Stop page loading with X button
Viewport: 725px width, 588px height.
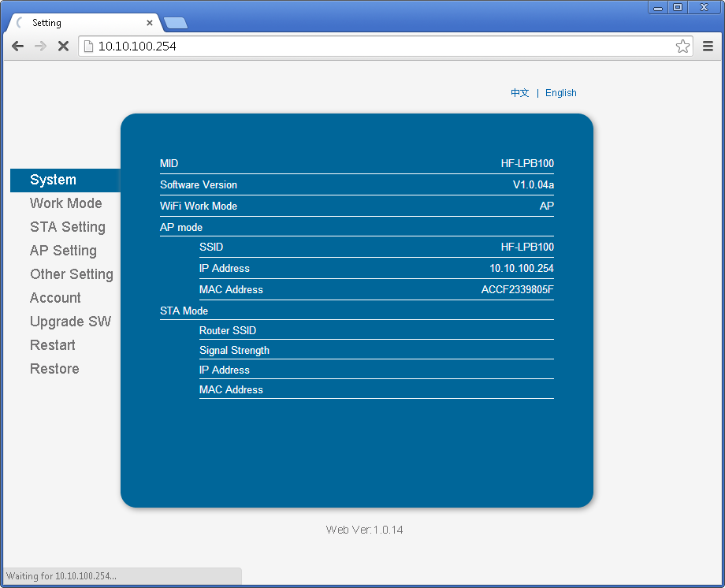[x=63, y=46]
